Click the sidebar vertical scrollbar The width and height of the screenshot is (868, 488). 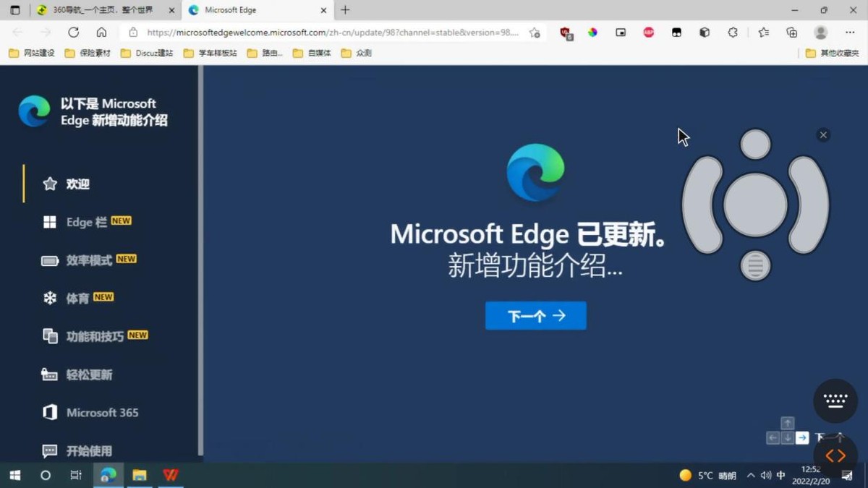200,260
